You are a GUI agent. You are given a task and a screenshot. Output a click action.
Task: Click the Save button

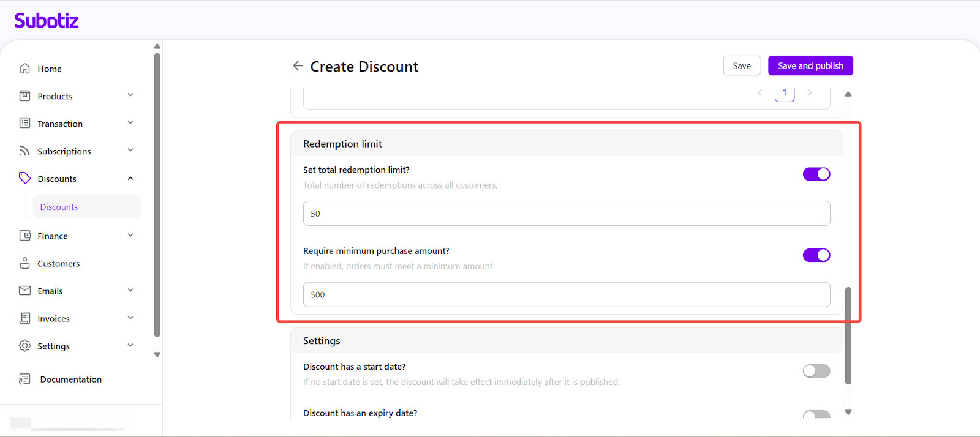742,66
